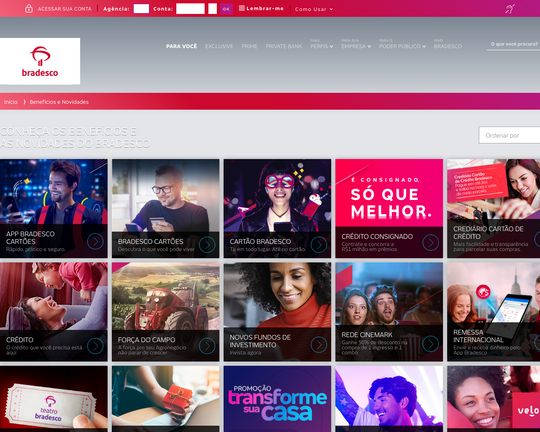The width and height of the screenshot is (540, 432).
Task: Focus the Agência input field
Action: pyautogui.click(x=141, y=9)
